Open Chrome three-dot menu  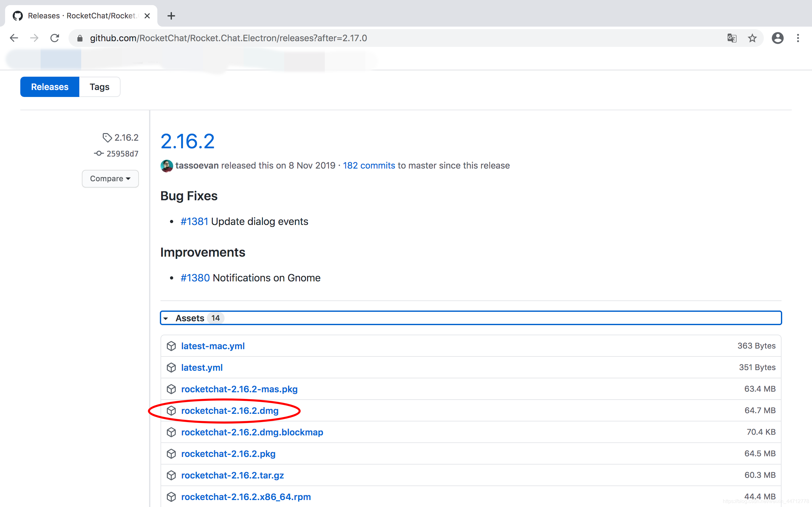798,38
